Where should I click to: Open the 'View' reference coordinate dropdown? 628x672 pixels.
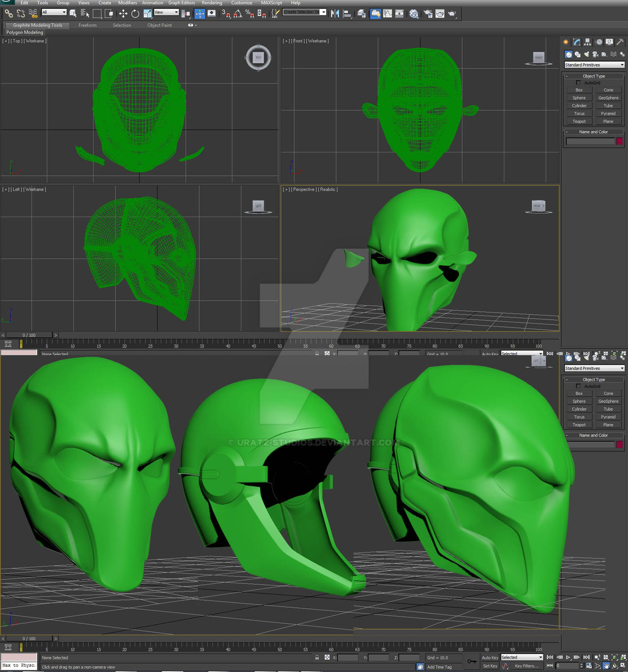166,12
